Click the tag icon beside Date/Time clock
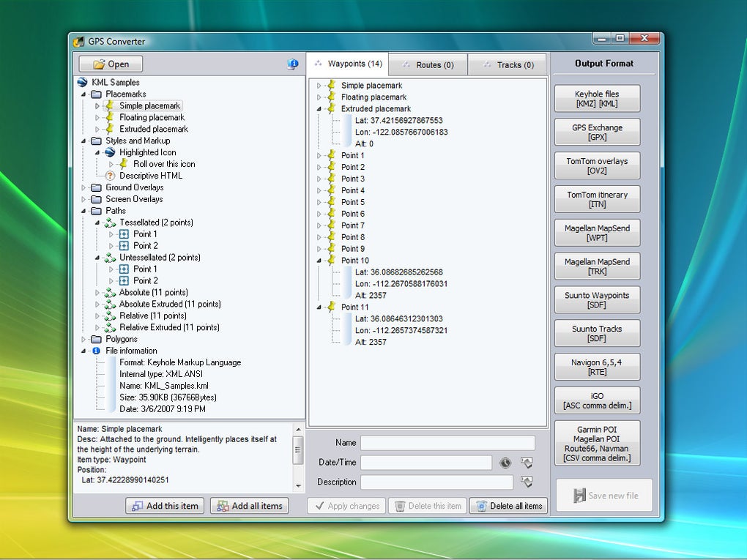Image resolution: width=747 pixels, height=560 pixels. [x=527, y=463]
